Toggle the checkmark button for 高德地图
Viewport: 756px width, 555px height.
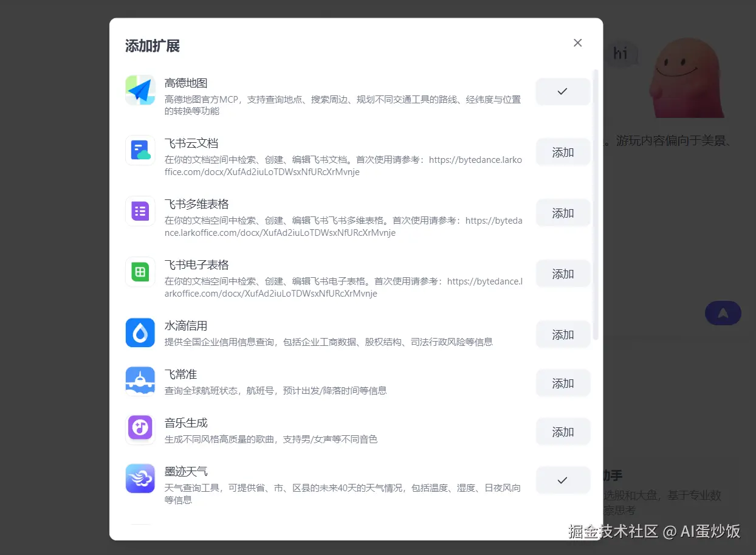click(563, 91)
